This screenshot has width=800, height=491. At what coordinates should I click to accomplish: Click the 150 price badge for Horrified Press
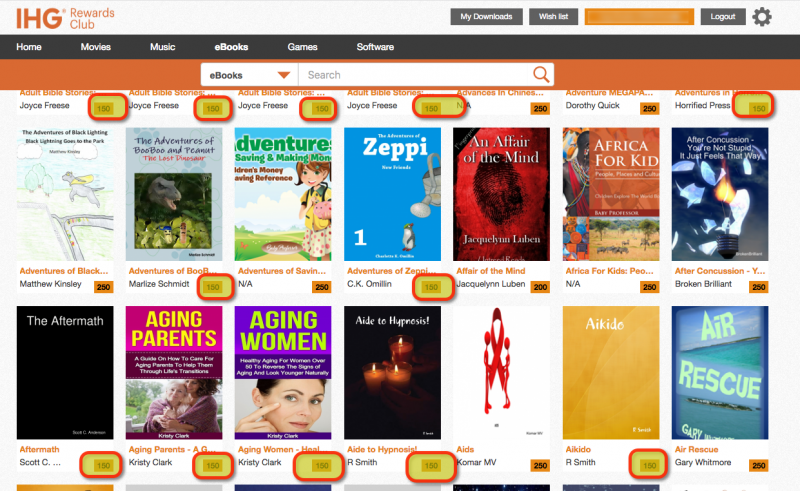click(x=759, y=109)
